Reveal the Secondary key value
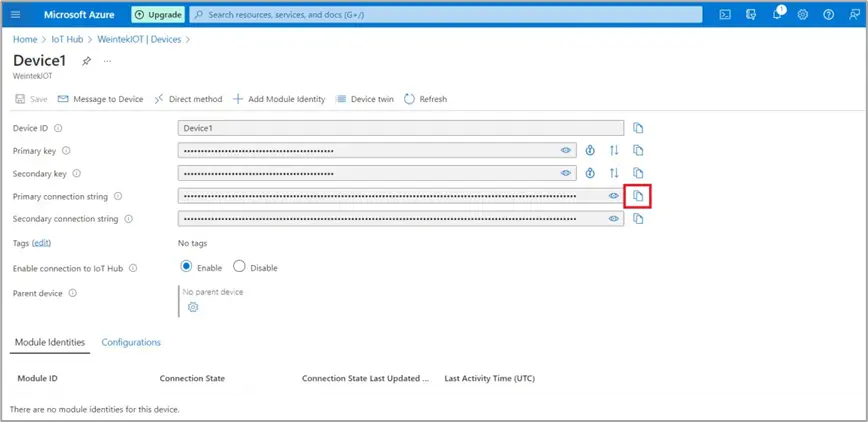Viewport: 868px width, 422px height. 565,173
